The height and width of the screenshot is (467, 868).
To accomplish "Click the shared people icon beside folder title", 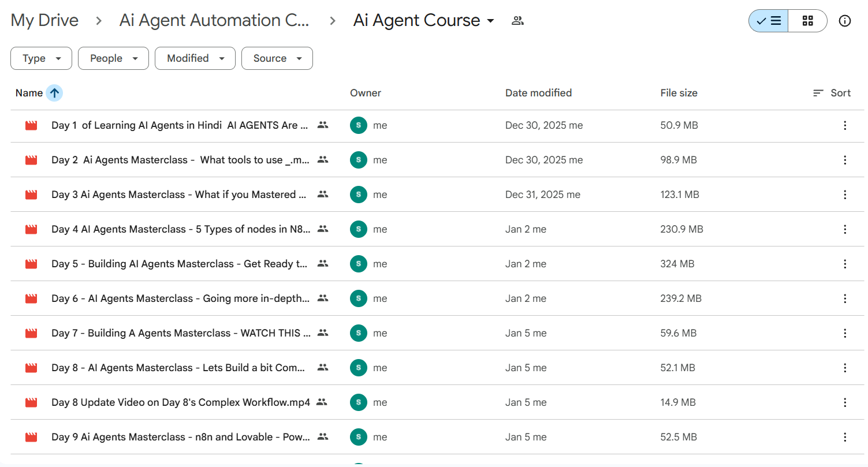I will [x=517, y=21].
